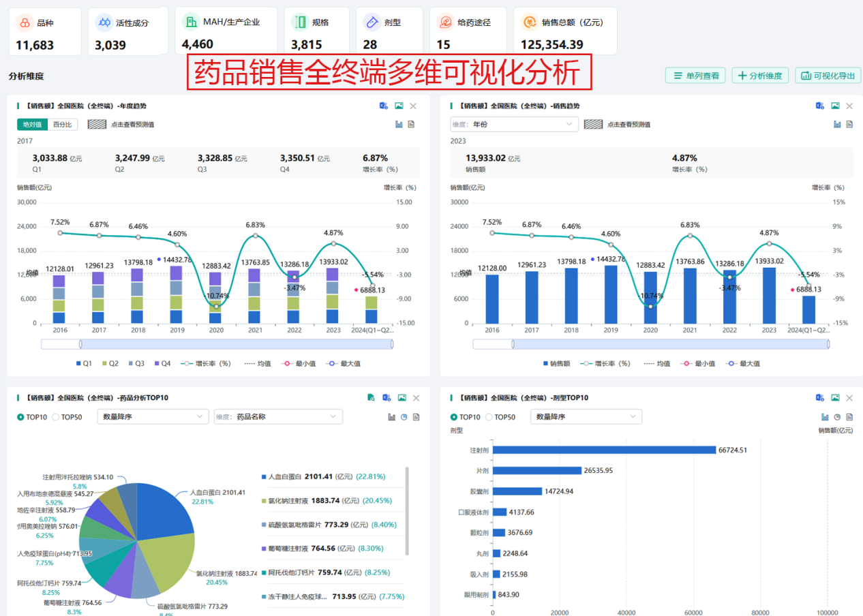This screenshot has width=863, height=616.
Task: Export 销售趋势 panel to Excel
Action: click(x=820, y=106)
